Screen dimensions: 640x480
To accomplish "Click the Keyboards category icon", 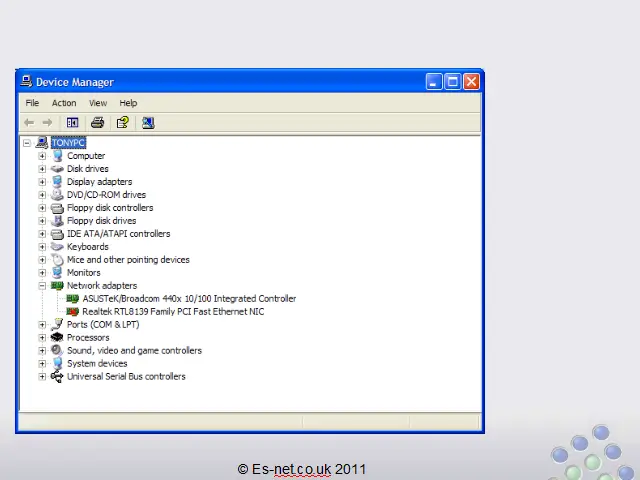I will [x=57, y=247].
